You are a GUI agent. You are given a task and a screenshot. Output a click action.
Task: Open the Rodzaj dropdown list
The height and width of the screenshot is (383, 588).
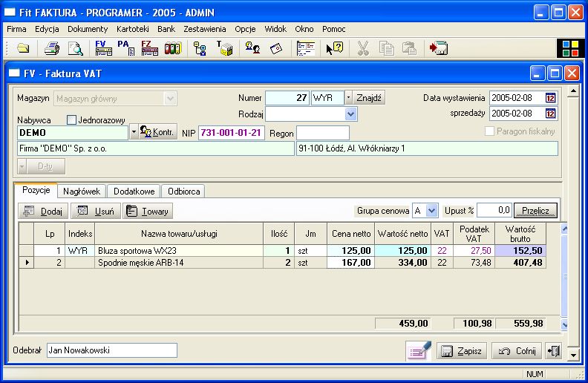coord(350,114)
